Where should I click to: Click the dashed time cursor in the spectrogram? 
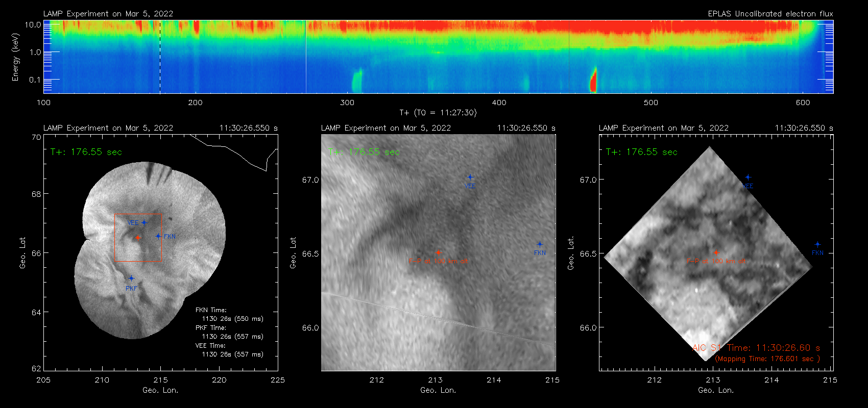[x=160, y=57]
